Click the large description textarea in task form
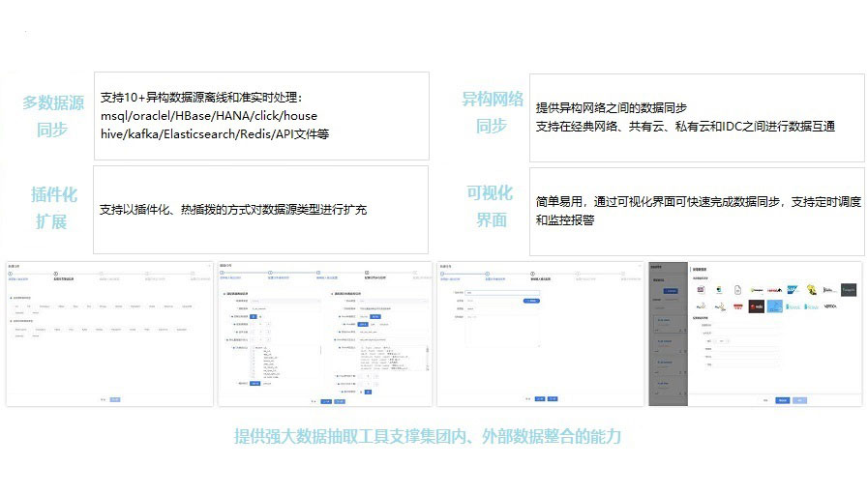The width and height of the screenshot is (868, 495). pos(502,331)
